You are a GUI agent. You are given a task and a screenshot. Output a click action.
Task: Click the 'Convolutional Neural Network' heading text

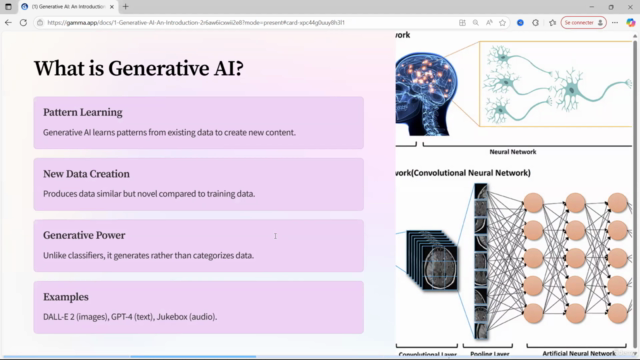471,173
